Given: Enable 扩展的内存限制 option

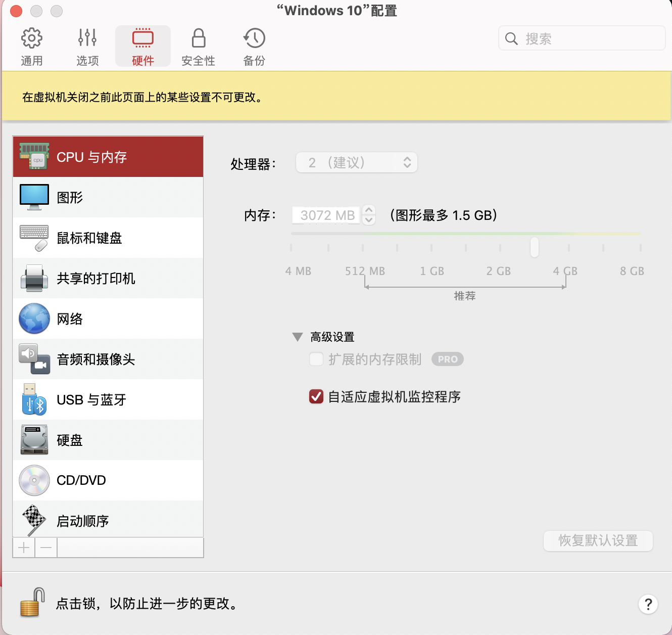Looking at the screenshot, I should click(x=316, y=359).
